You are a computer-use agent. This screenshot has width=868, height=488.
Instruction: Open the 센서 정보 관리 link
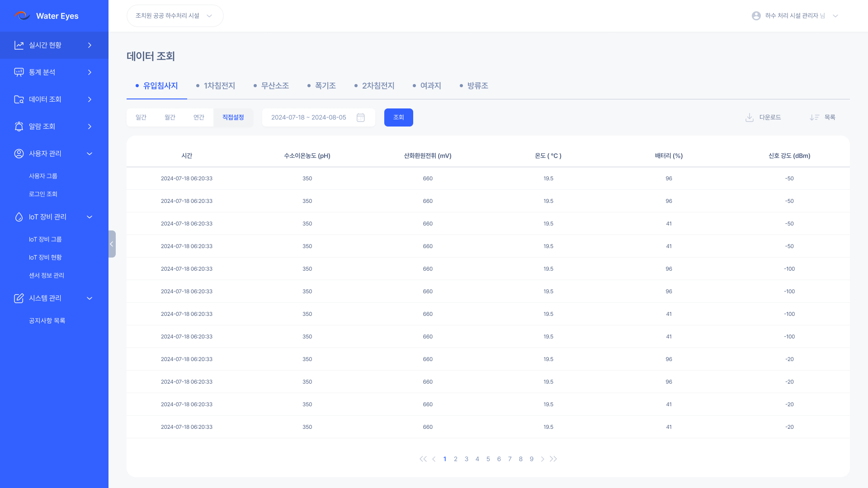[47, 276]
